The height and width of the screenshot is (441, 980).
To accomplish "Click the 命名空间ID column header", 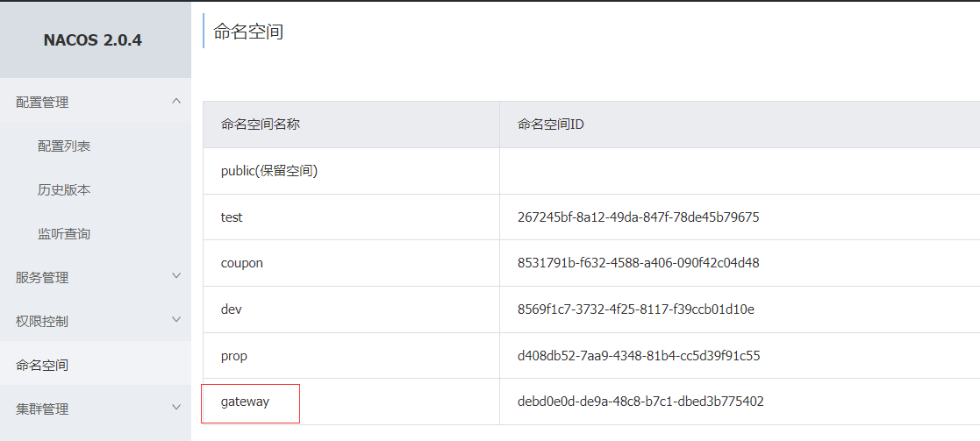I will [x=551, y=124].
